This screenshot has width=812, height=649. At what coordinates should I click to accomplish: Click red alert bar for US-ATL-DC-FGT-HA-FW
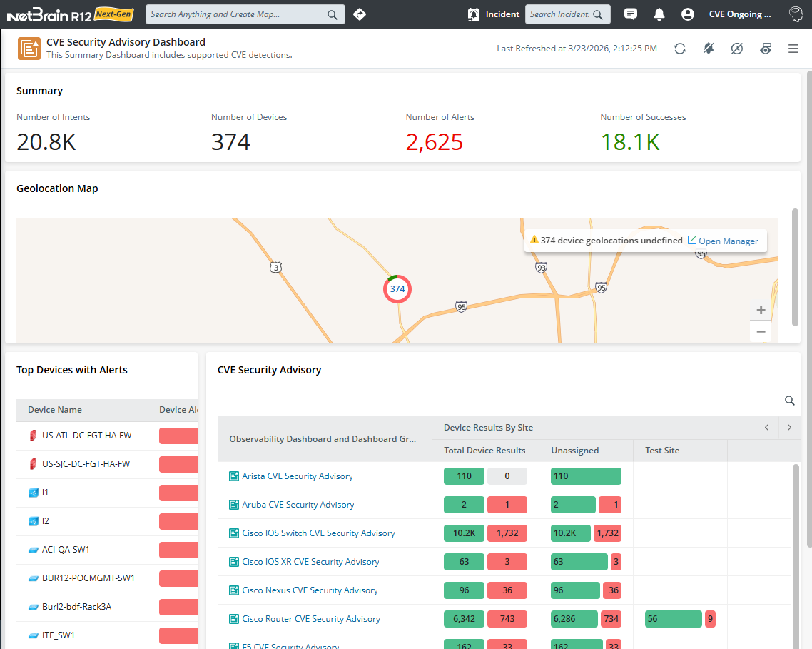coord(178,436)
